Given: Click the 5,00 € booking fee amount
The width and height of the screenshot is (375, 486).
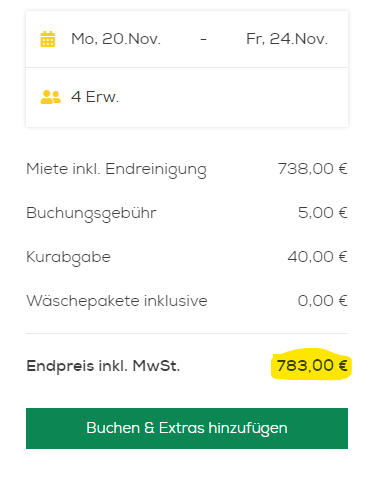Looking at the screenshot, I should click(323, 213).
